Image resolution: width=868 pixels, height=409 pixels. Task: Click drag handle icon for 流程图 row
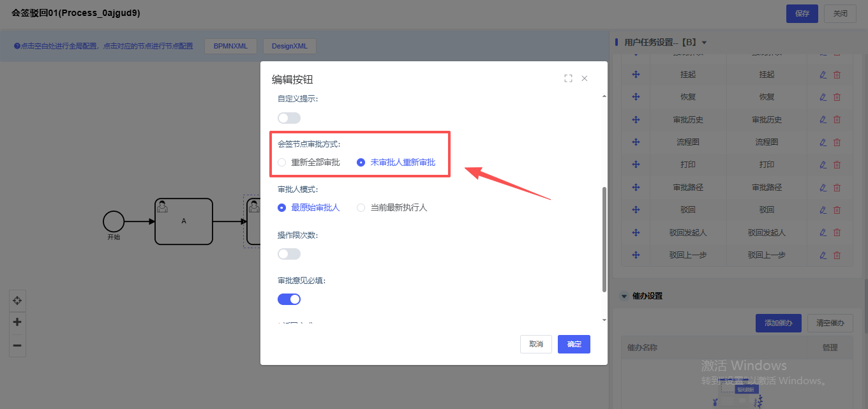pyautogui.click(x=636, y=142)
